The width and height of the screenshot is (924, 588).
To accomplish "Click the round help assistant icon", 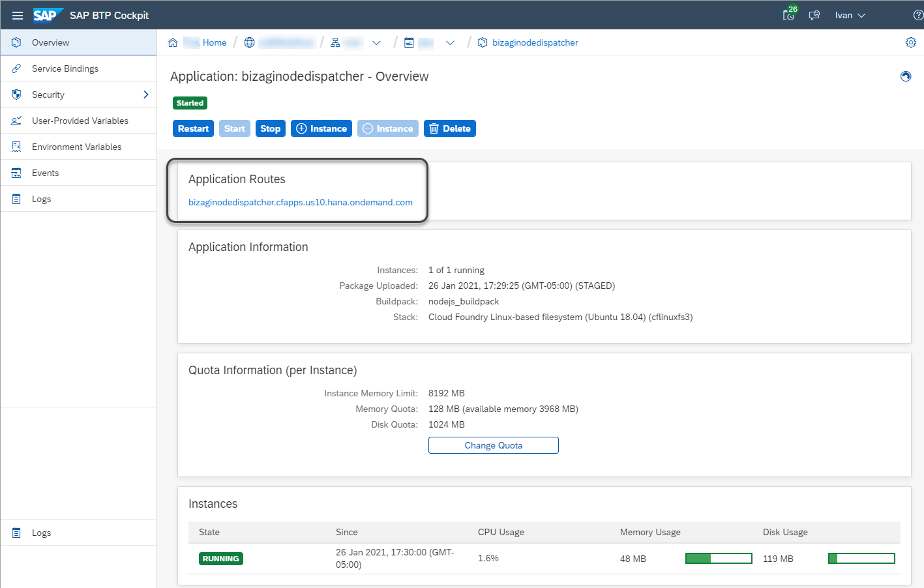I will (906, 76).
